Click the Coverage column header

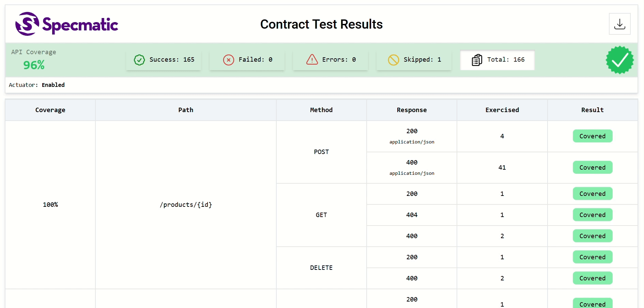coord(50,110)
